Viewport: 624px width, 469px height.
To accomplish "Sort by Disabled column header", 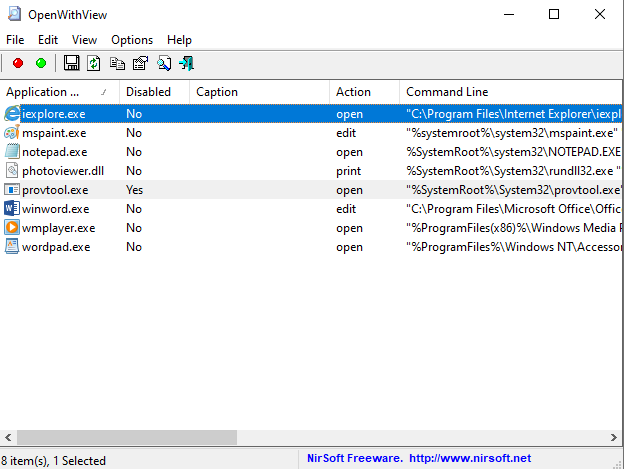I will pos(154,92).
